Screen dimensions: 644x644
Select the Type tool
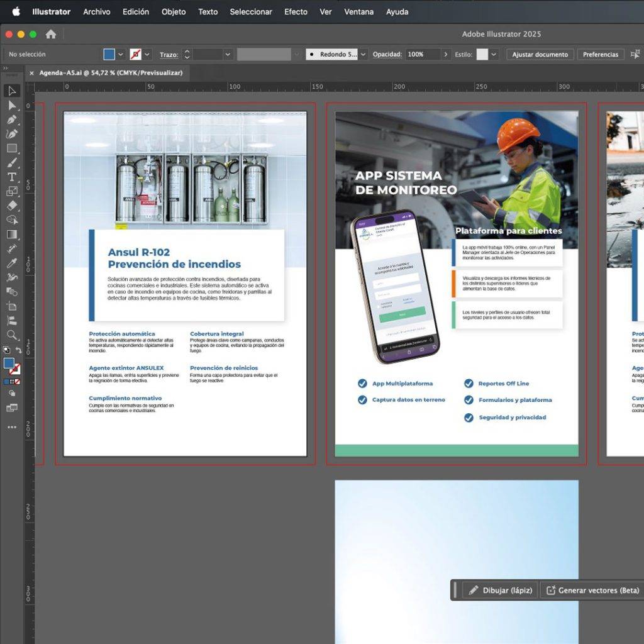point(12,177)
